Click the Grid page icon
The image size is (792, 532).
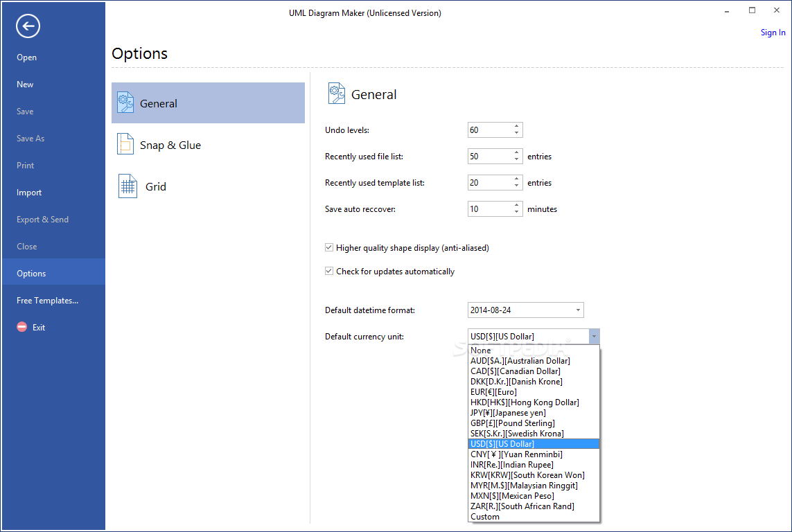127,186
